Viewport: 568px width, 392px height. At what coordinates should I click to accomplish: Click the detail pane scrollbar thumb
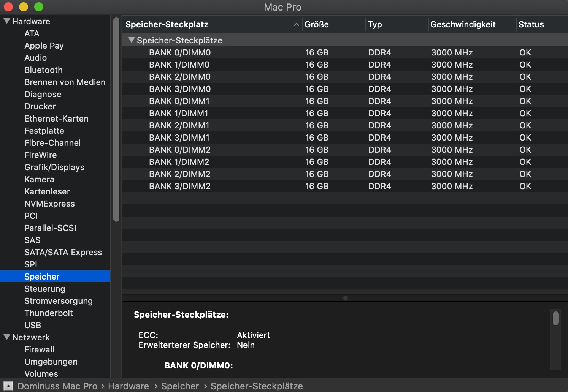556,318
